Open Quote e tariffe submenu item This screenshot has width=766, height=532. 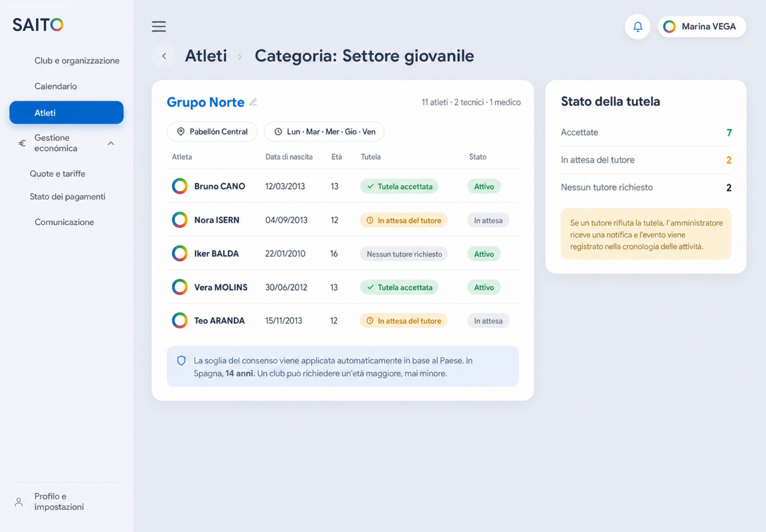tap(57, 174)
